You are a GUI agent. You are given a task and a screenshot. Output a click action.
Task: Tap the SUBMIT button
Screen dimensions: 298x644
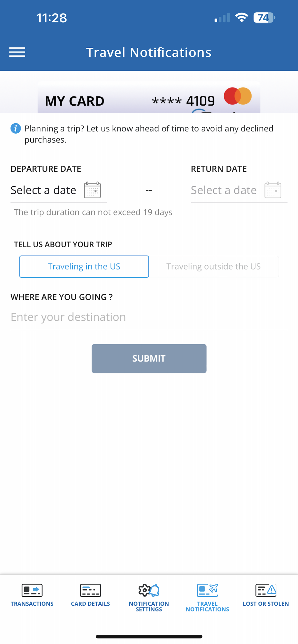pyautogui.click(x=149, y=358)
